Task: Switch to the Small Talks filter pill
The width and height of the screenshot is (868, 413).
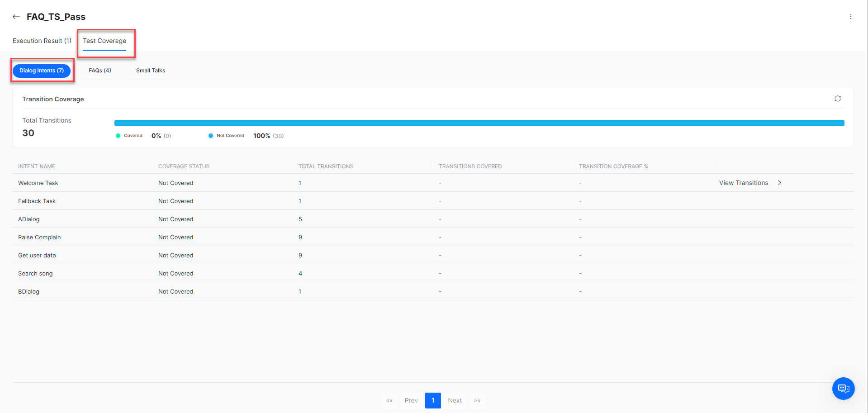Action: (151, 71)
